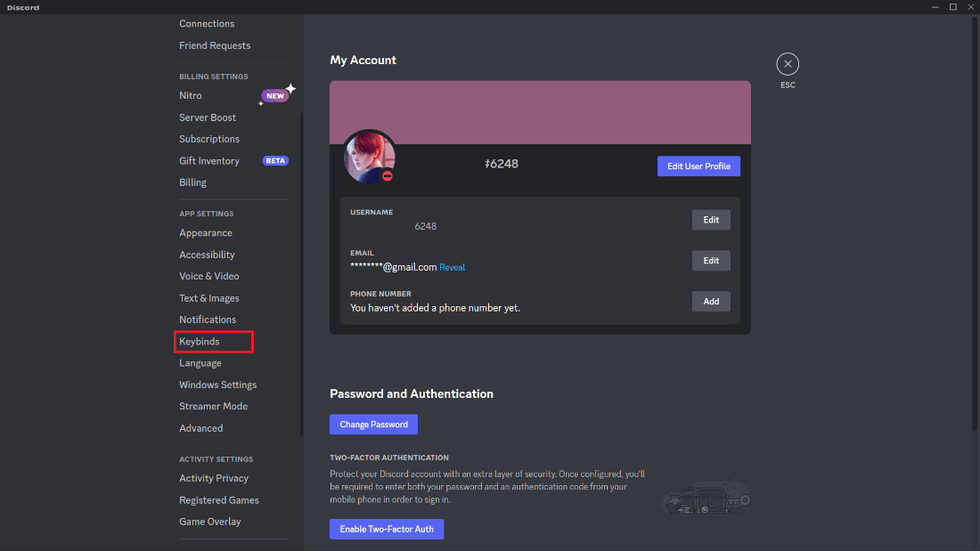Image resolution: width=980 pixels, height=551 pixels.
Task: Reveal the hidden email address
Action: tap(452, 266)
